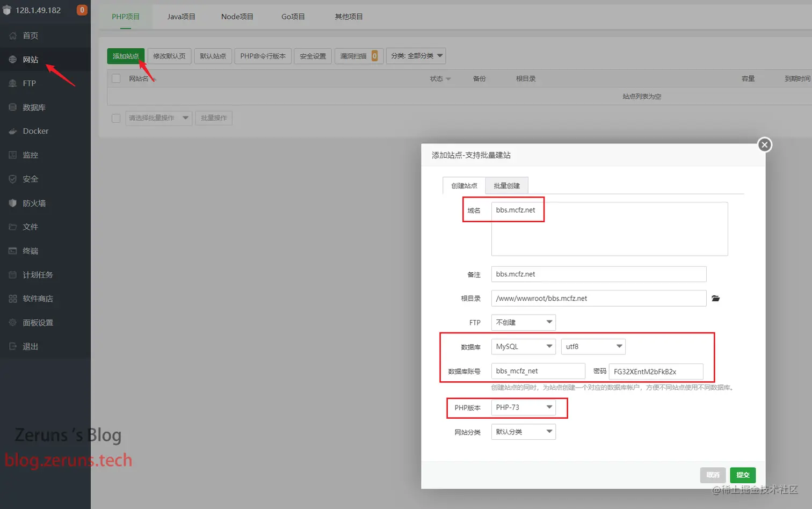Switch to the Node项目 tab
This screenshot has width=812, height=509.
click(237, 17)
